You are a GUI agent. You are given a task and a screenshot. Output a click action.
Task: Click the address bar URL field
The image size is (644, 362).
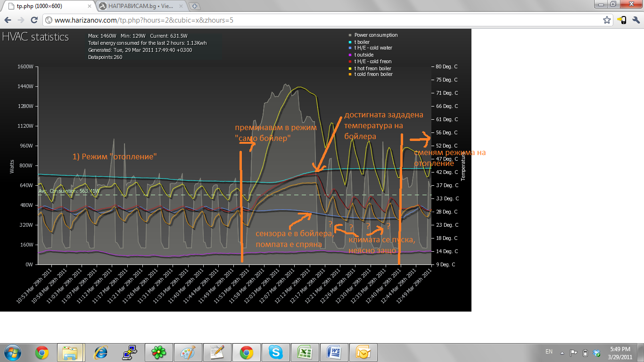pyautogui.click(x=321, y=20)
